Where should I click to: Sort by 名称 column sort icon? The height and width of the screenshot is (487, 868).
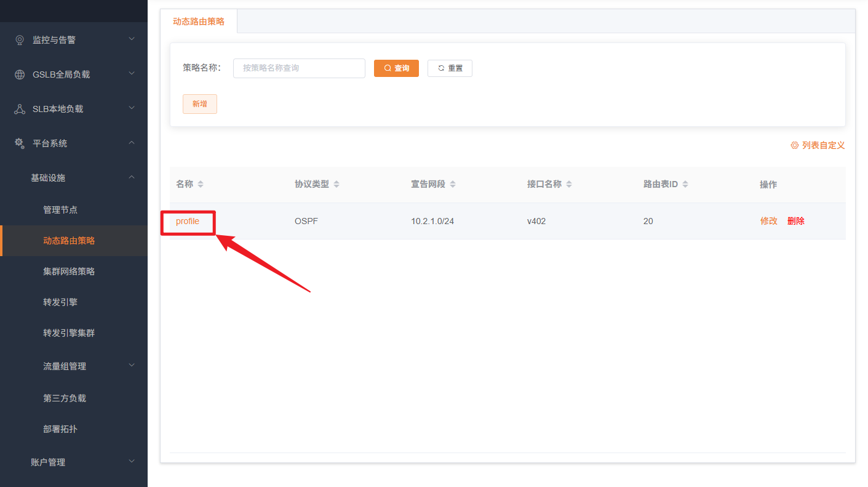(x=200, y=185)
